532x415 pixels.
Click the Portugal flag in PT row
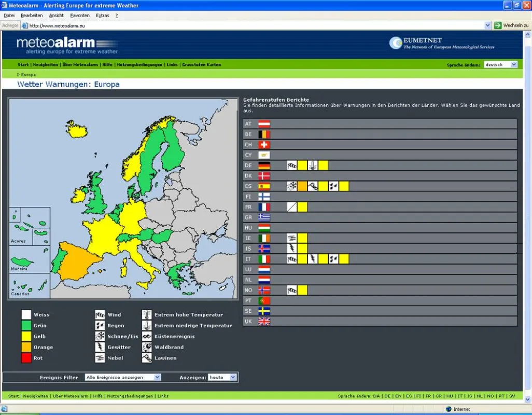tap(264, 301)
